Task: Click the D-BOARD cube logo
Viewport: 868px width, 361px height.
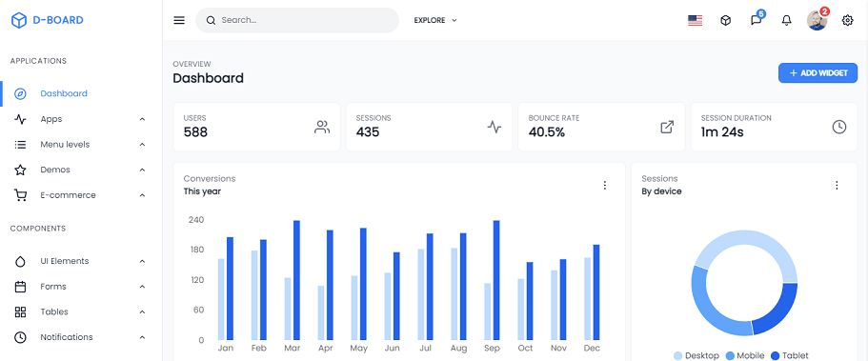Action: [19, 21]
